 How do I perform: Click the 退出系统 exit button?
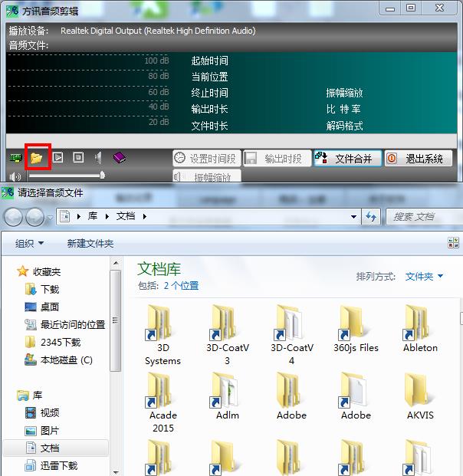coord(418,159)
